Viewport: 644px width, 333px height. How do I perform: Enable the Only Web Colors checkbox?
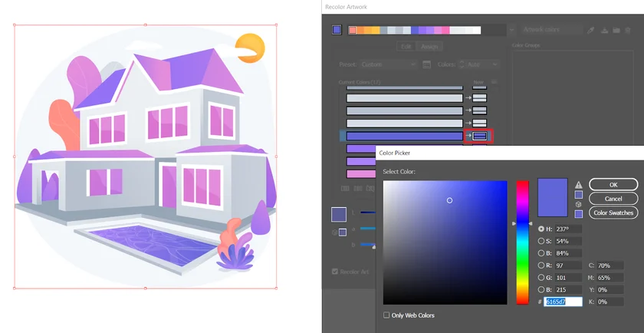(386, 315)
